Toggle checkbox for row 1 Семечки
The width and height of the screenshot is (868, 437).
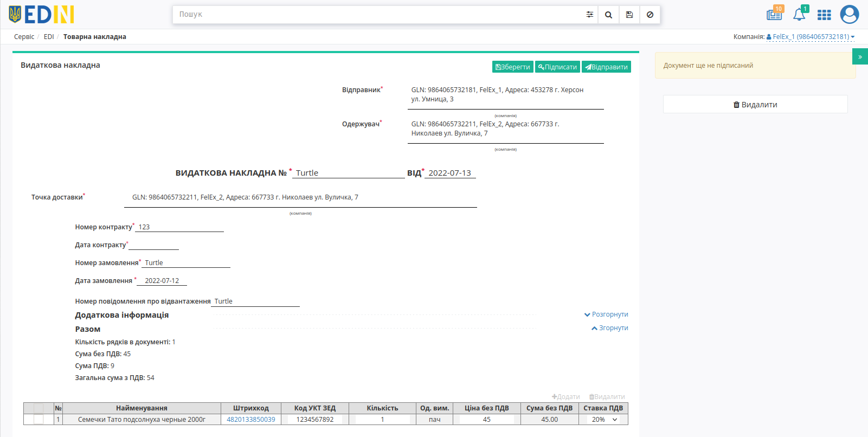coord(38,420)
